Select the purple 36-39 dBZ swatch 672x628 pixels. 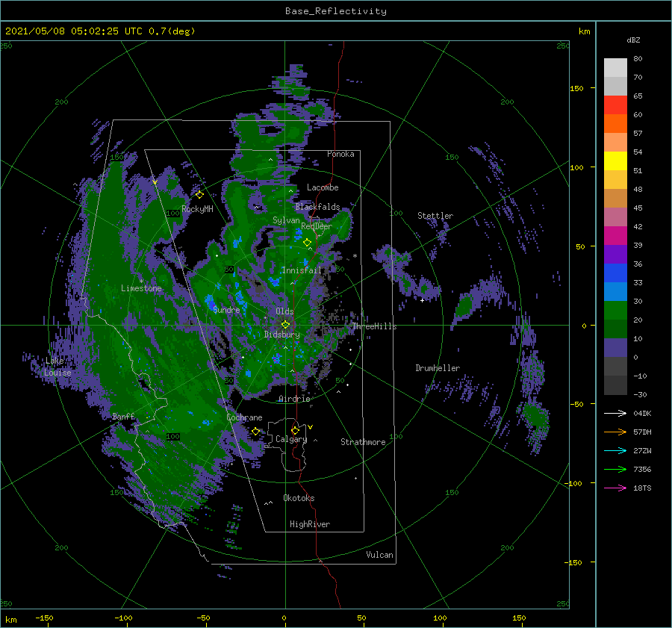pos(615,255)
